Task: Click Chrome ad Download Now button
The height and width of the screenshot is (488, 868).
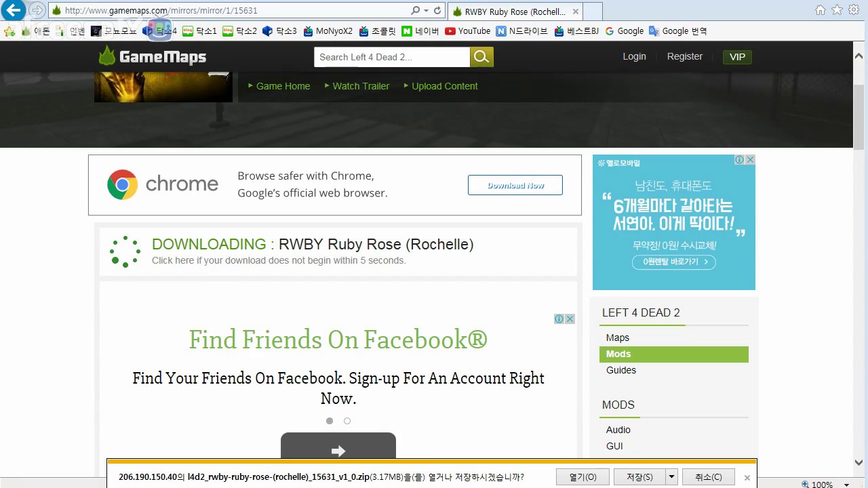Action: pyautogui.click(x=515, y=185)
